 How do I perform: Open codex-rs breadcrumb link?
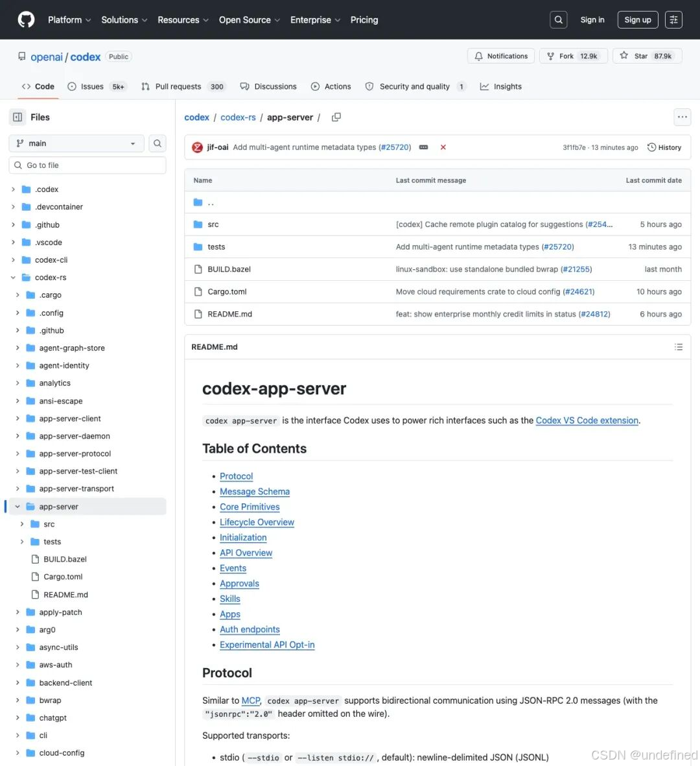[x=239, y=117]
